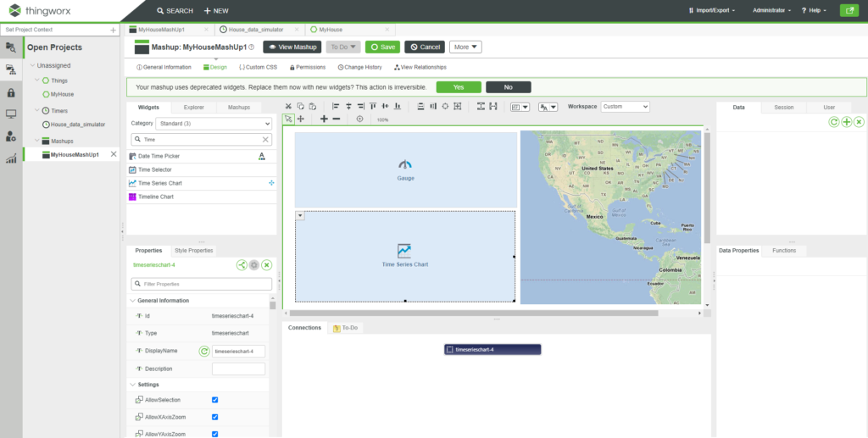Align selected widgets to top edge
This screenshot has height=438, width=868.
[373, 106]
